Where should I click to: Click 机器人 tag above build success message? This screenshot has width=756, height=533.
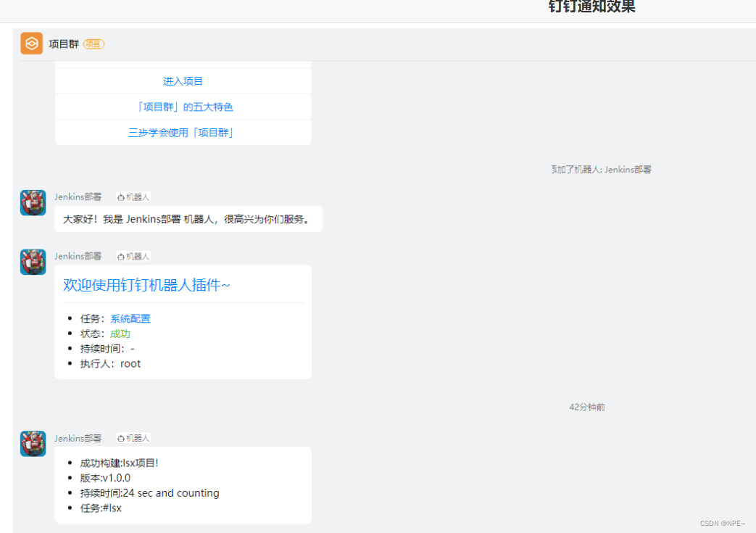pyautogui.click(x=133, y=438)
